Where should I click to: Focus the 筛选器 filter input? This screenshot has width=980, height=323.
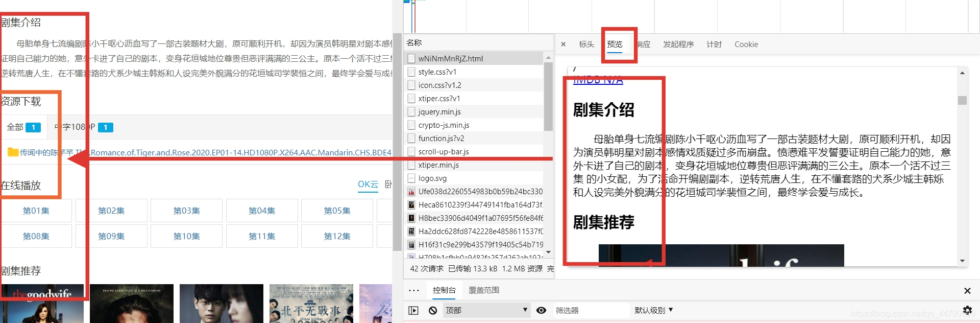(591, 310)
